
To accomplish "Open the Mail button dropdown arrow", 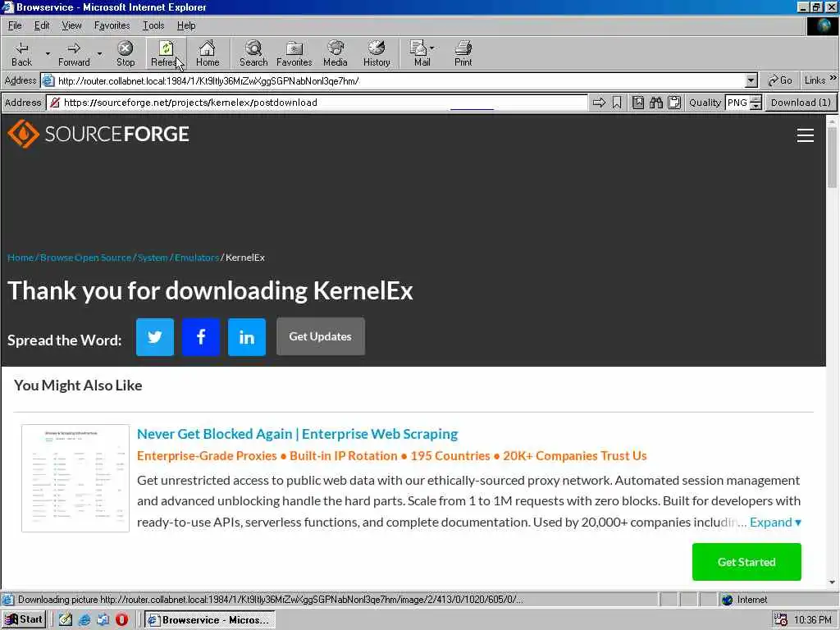I will [x=431, y=48].
